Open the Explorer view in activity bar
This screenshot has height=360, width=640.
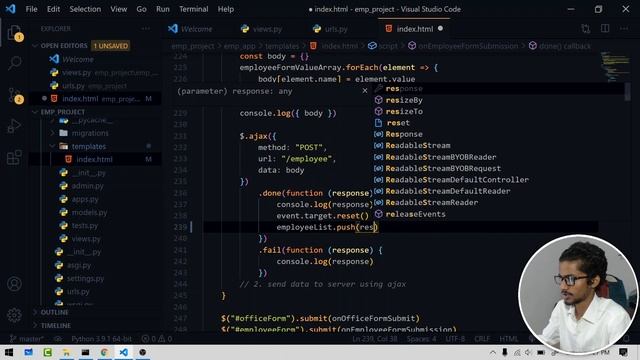click(x=14, y=33)
